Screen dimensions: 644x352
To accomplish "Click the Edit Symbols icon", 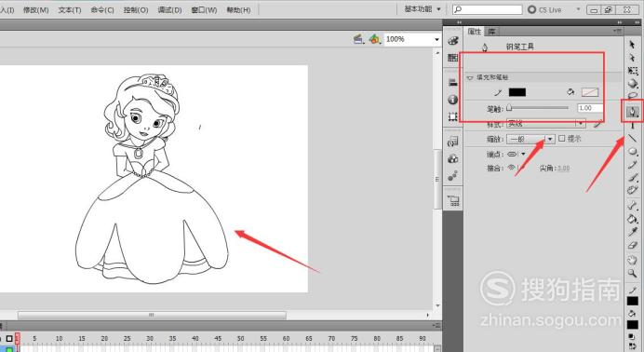I will [374, 39].
